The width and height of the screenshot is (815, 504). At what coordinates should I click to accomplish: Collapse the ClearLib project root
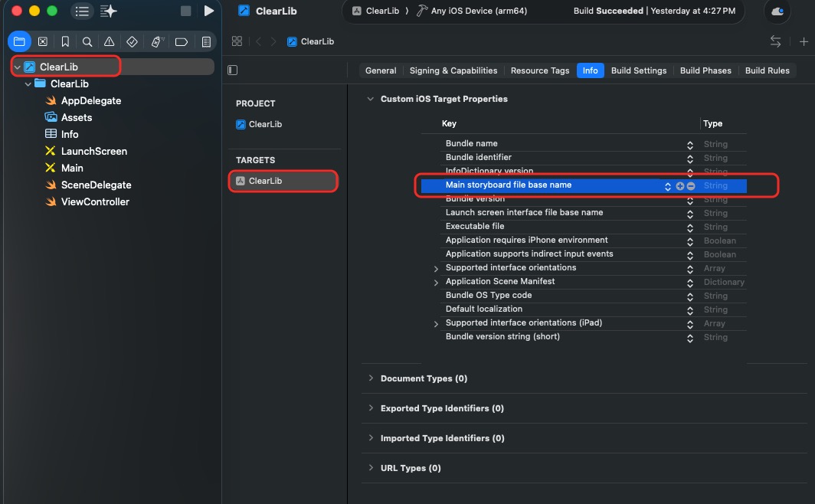click(x=18, y=67)
